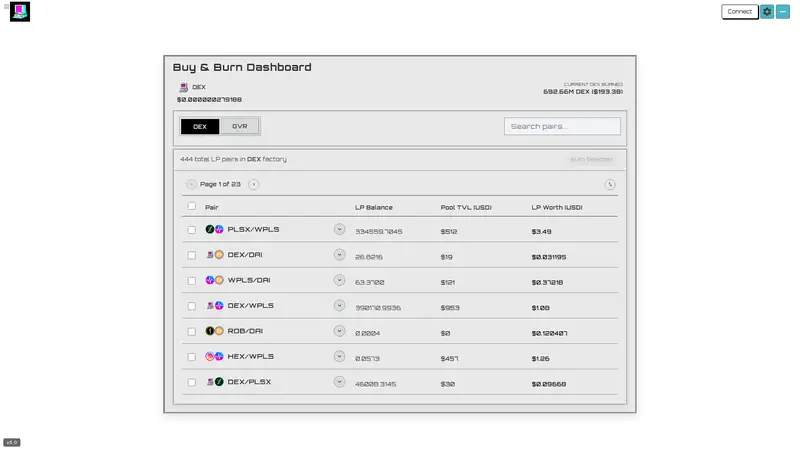This screenshot has height=450, width=800.
Task: Click the WPLS/DAI pair name
Action: tap(249, 280)
